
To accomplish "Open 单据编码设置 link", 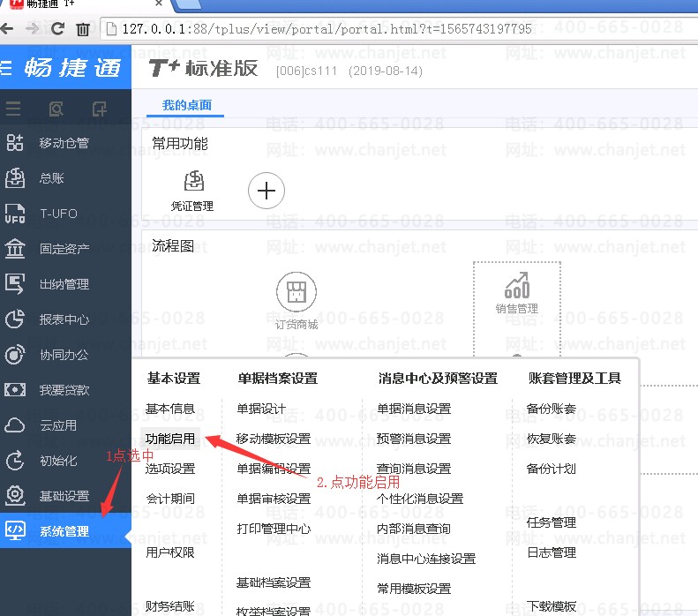I will coord(274,469).
